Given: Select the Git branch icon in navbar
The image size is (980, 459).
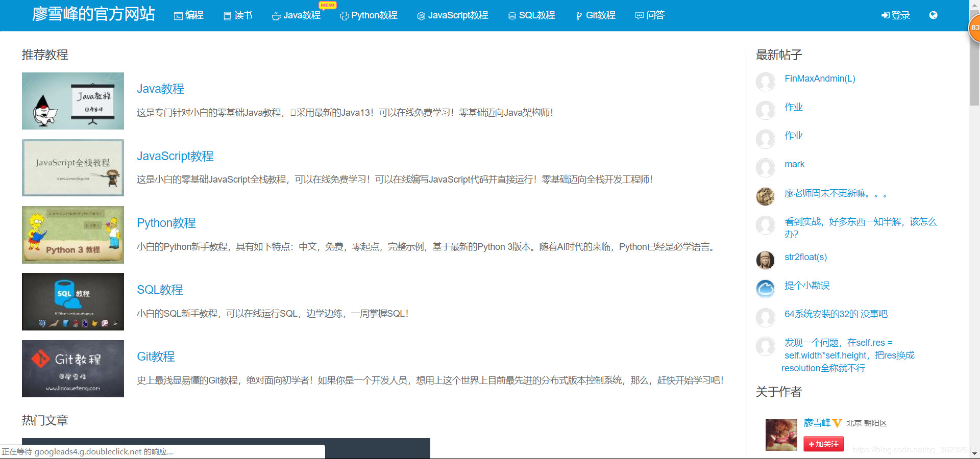Looking at the screenshot, I should pos(578,16).
